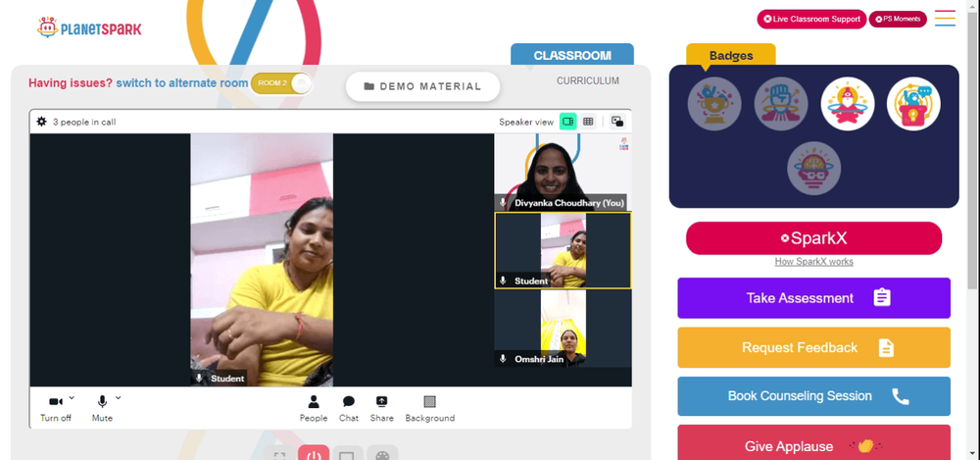Select the raised fist badge
The height and width of the screenshot is (460, 980).
click(x=781, y=104)
